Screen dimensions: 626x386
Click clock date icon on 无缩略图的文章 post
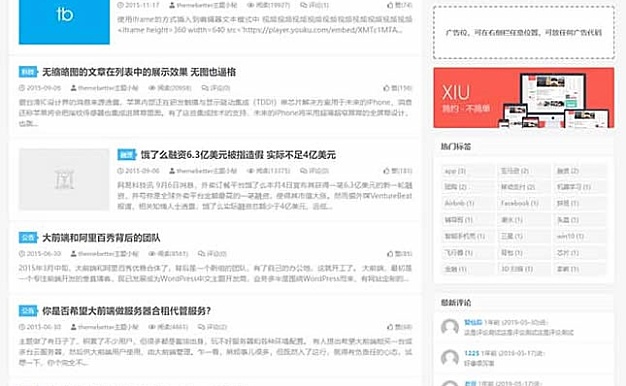[x=22, y=88]
